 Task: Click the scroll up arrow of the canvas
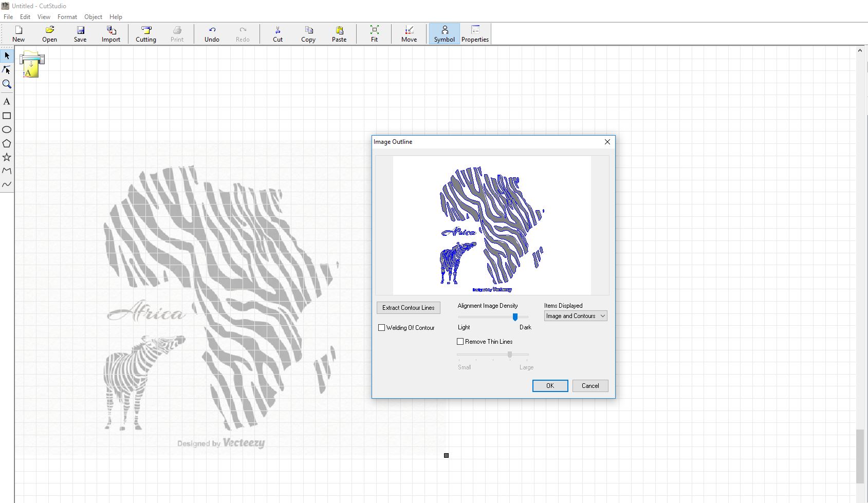tap(860, 50)
